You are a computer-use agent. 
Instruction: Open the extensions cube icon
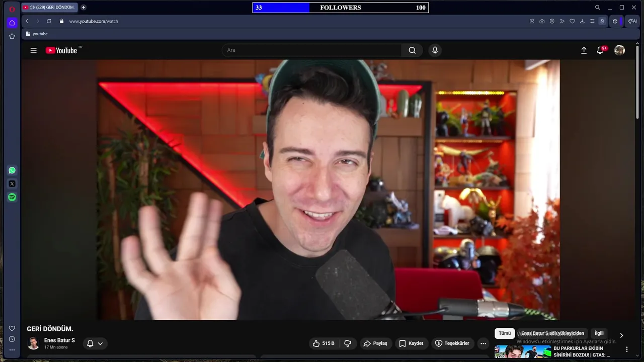pos(615,21)
